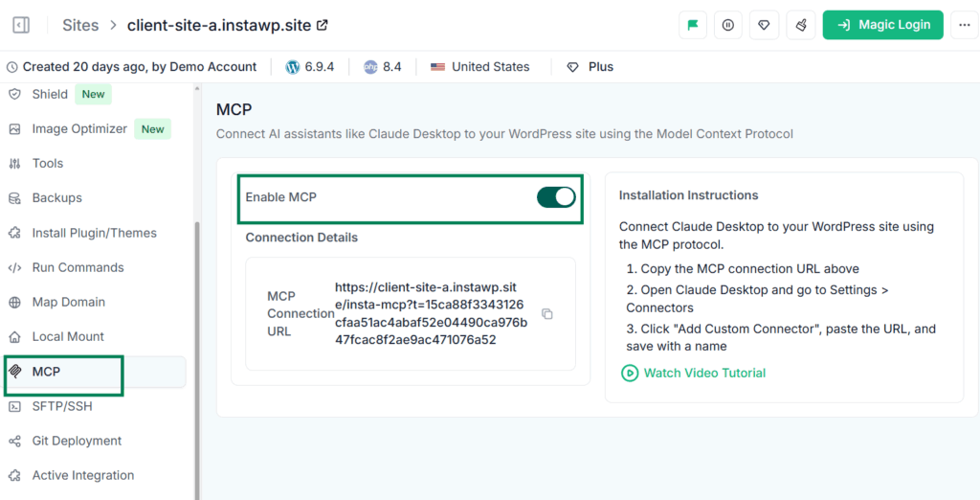Open external link icon beside site name
The height and width of the screenshot is (500, 980).
323,25
